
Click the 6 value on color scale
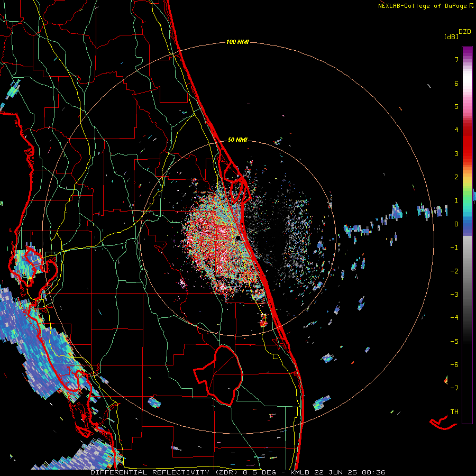coord(456,83)
